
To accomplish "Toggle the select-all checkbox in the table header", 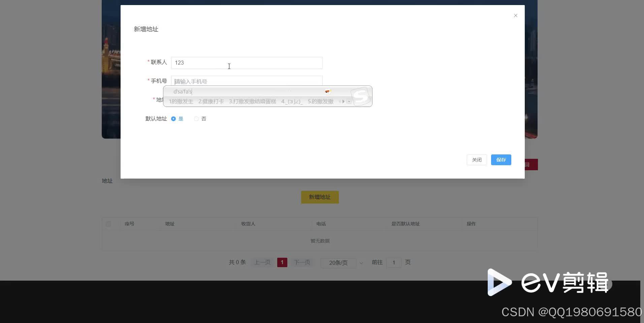I will tap(108, 224).
